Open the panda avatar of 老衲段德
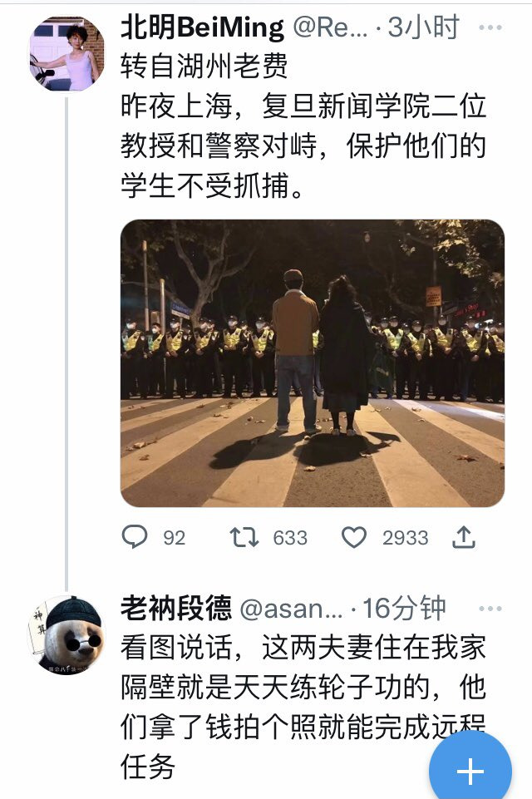 (66, 635)
